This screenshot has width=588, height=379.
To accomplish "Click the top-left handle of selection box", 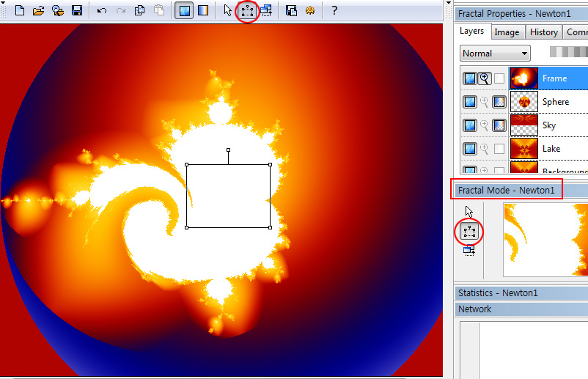I will tap(187, 164).
